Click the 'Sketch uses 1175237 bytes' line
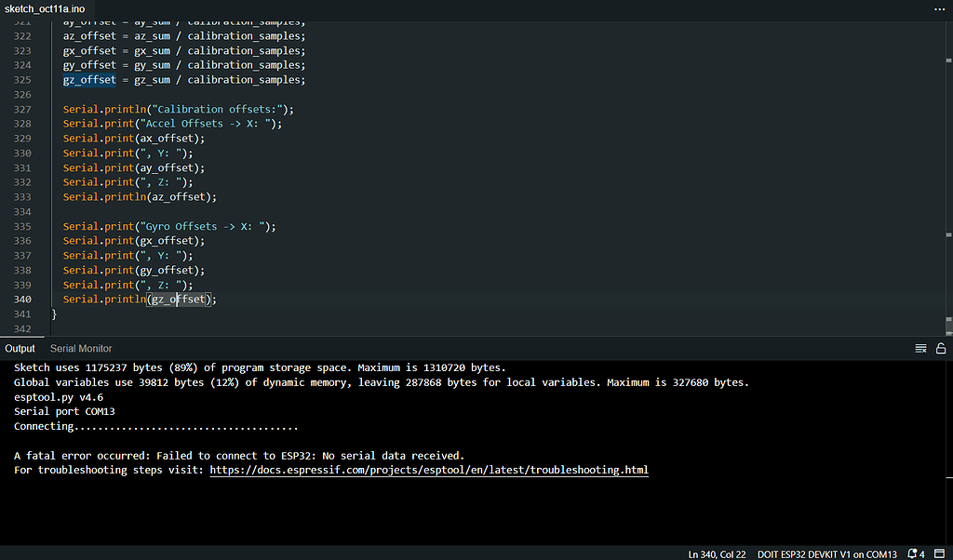The height and width of the screenshot is (560, 953). point(260,367)
